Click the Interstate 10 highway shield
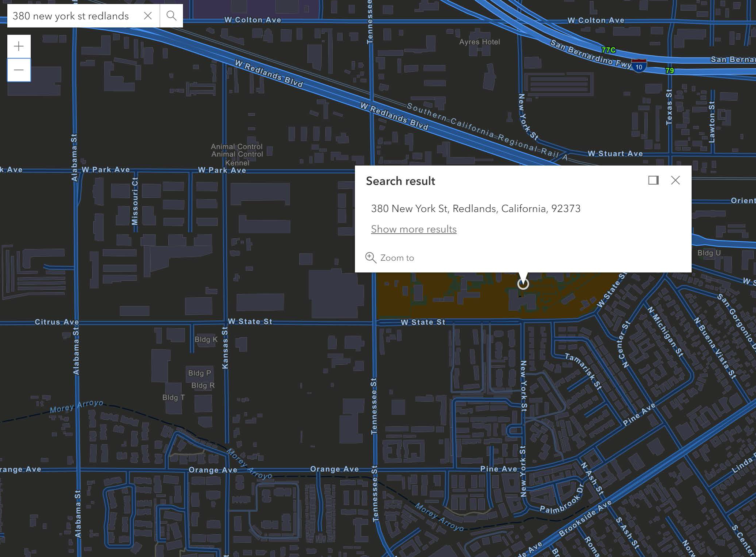Image resolution: width=756 pixels, height=557 pixels. coord(639,66)
